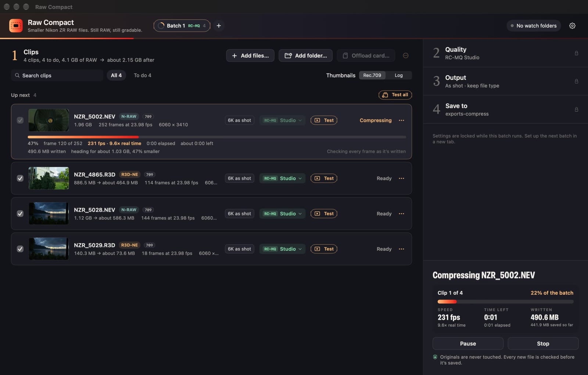The height and width of the screenshot is (375, 588).
Task: Switch thumbnails to Log
Action: point(399,75)
